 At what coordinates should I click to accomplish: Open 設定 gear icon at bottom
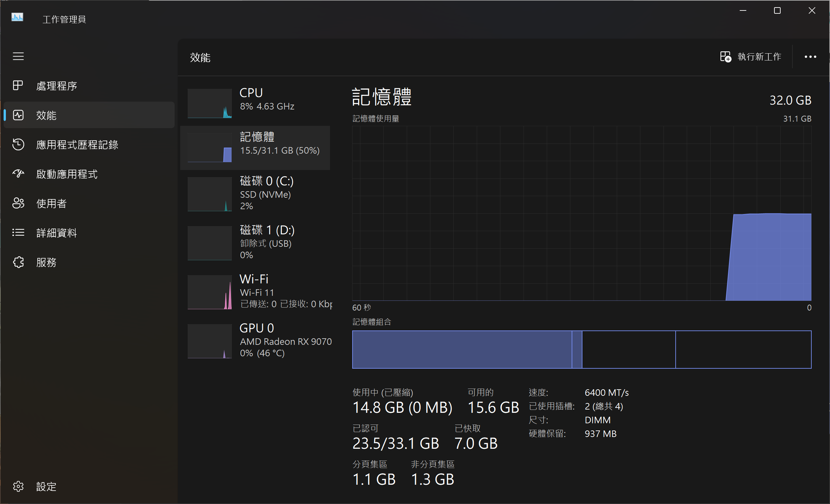pos(18,486)
